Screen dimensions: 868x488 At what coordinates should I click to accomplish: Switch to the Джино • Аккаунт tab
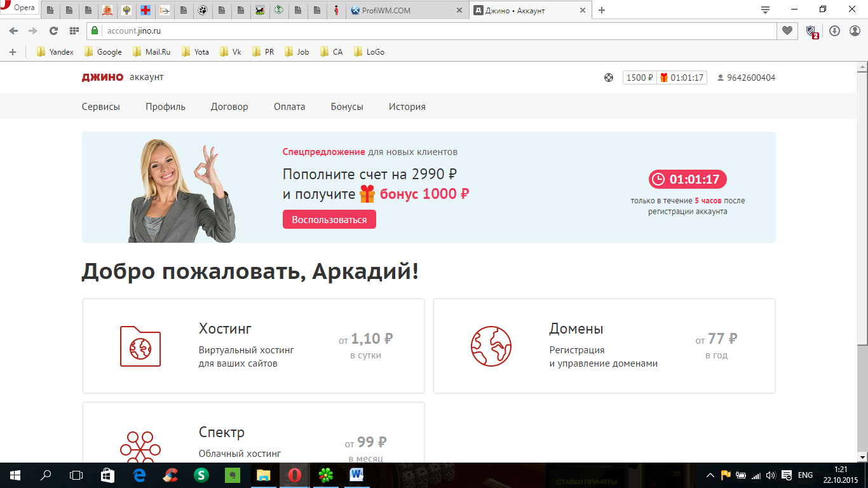(x=531, y=10)
